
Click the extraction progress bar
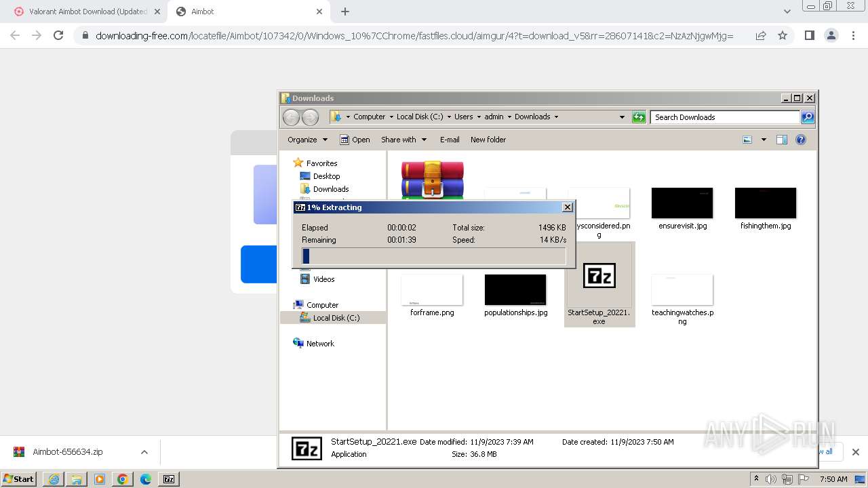click(434, 256)
